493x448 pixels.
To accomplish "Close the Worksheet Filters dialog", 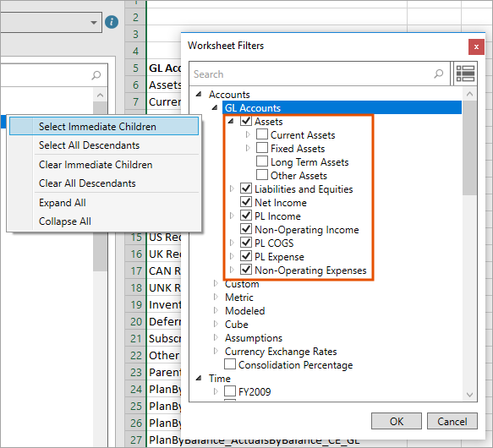I will (476, 46).
